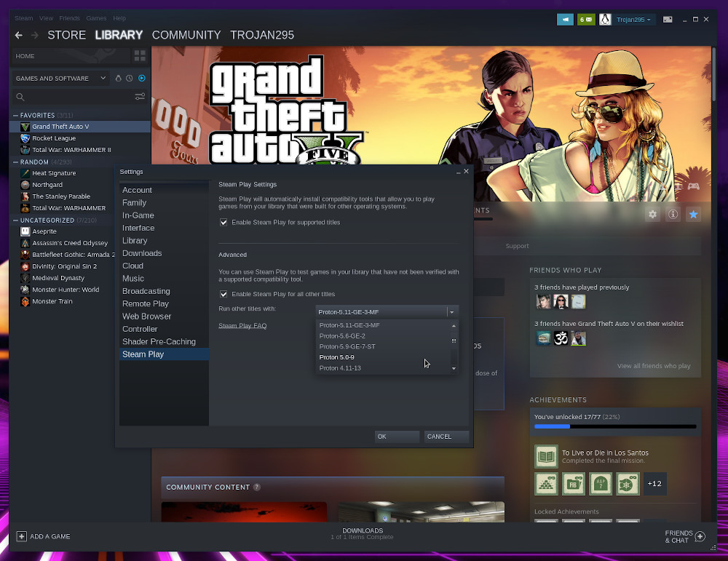Image resolution: width=728 pixels, height=561 pixels.
Task: Click the achievements progress bar
Action: [615, 426]
